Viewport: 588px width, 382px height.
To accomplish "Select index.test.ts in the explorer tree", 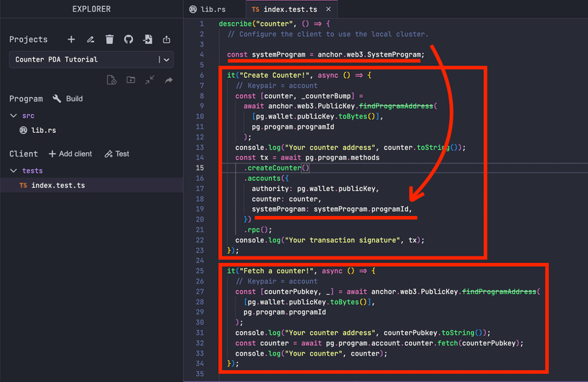I will tap(91, 185).
